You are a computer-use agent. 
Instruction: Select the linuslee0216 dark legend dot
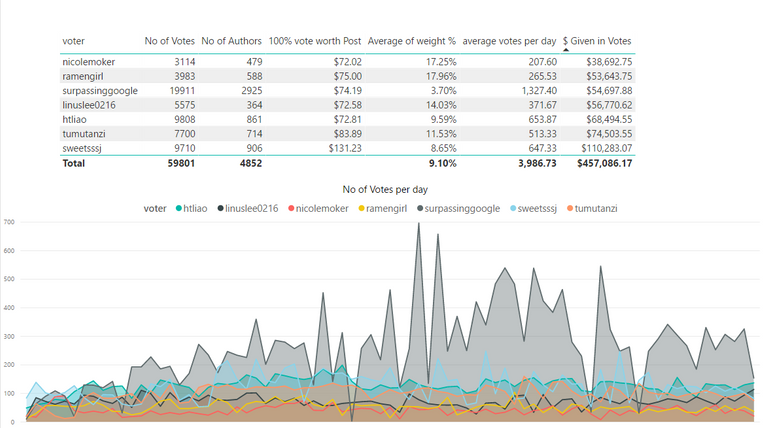pyautogui.click(x=220, y=209)
